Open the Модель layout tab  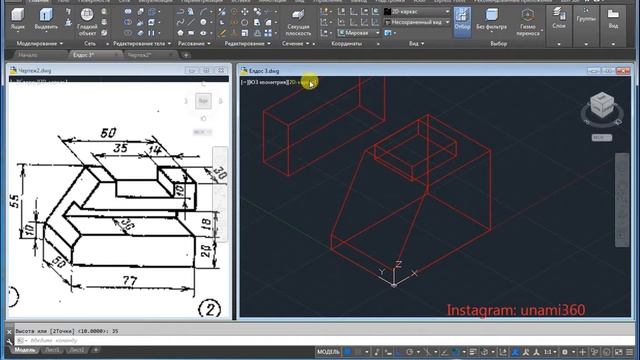coord(25,350)
